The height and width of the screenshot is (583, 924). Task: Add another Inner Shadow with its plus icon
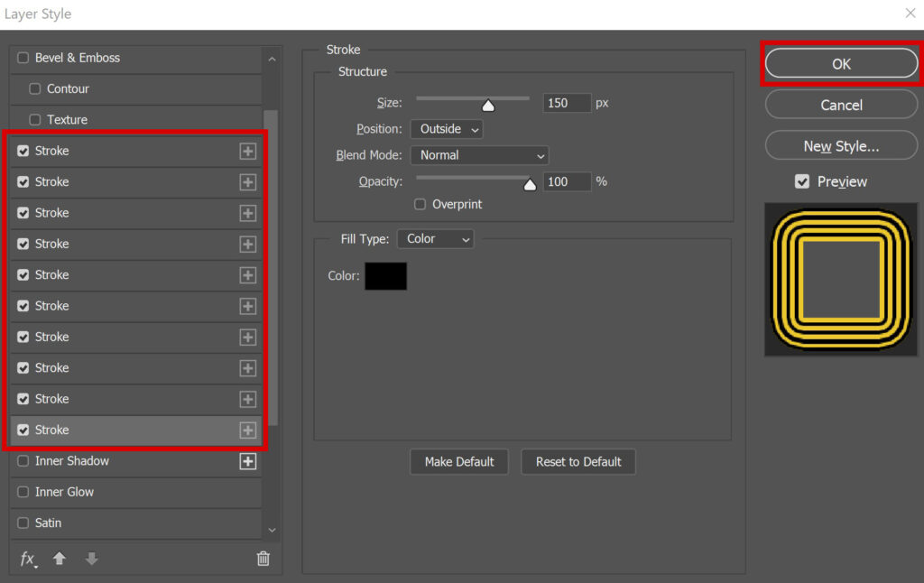[248, 461]
